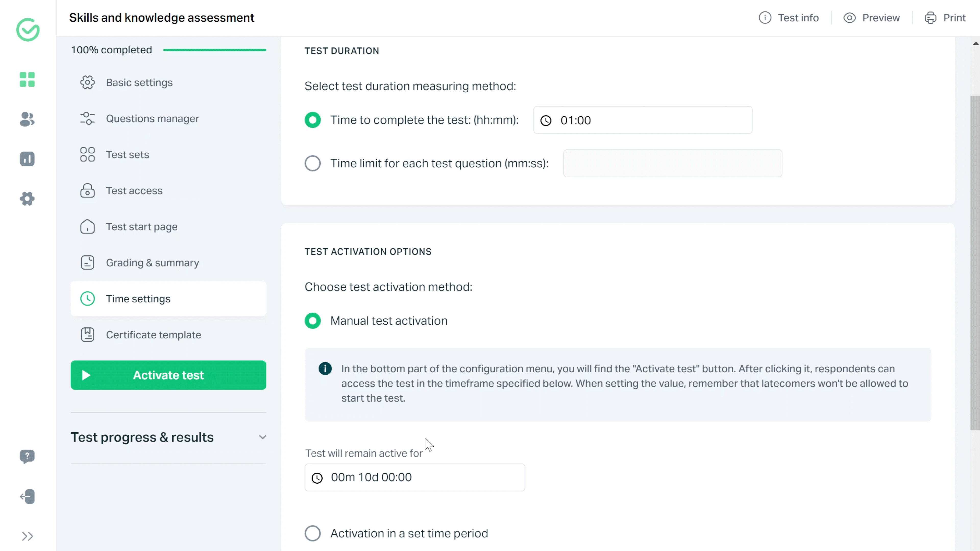The width and height of the screenshot is (980, 551).
Task: Open the results chart icon in sidebar
Action: (x=27, y=159)
